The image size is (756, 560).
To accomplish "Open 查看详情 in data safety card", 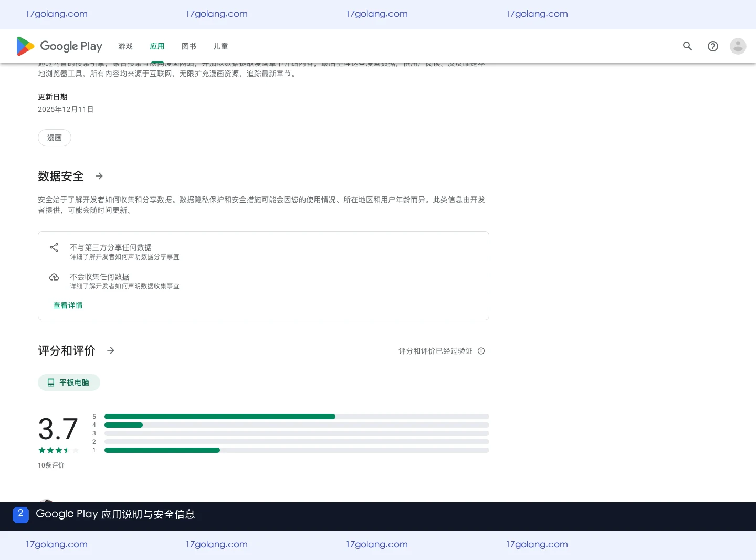I will click(x=68, y=305).
